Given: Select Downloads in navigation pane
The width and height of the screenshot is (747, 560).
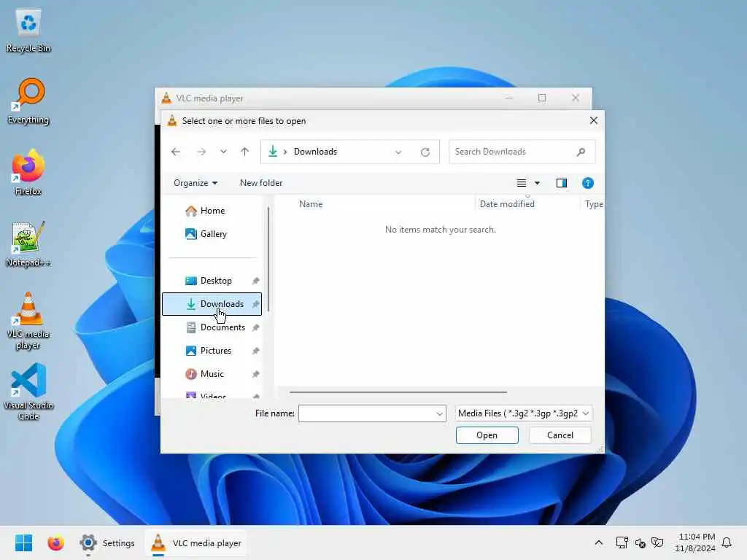Looking at the screenshot, I should click(x=212, y=304).
